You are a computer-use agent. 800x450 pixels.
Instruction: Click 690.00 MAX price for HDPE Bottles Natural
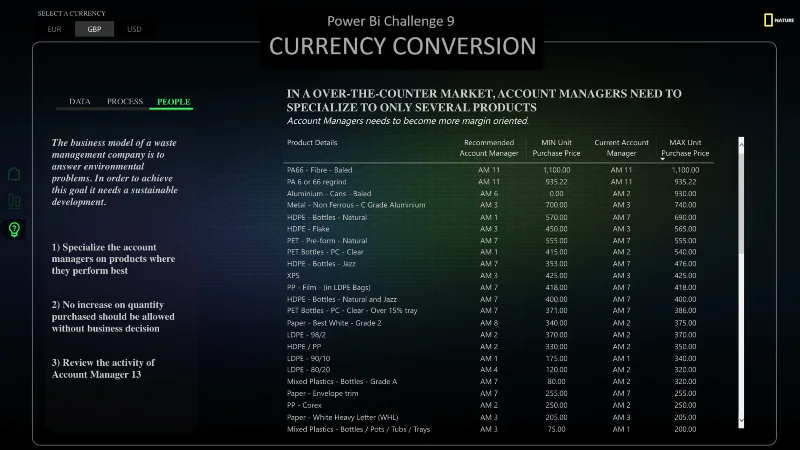685,217
